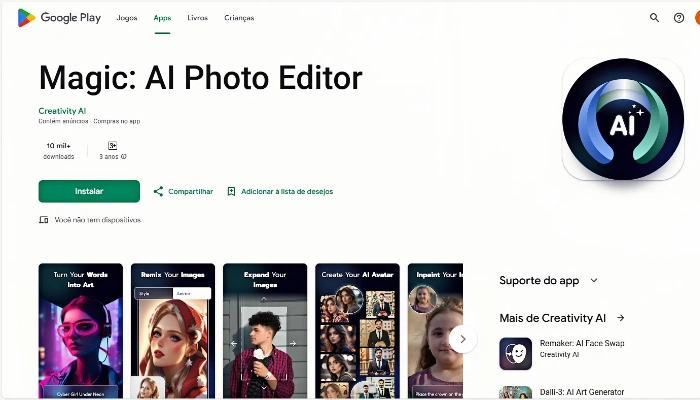The height and width of the screenshot is (400, 700).
Task: Click the wishlist bookmark icon
Action: click(x=231, y=192)
